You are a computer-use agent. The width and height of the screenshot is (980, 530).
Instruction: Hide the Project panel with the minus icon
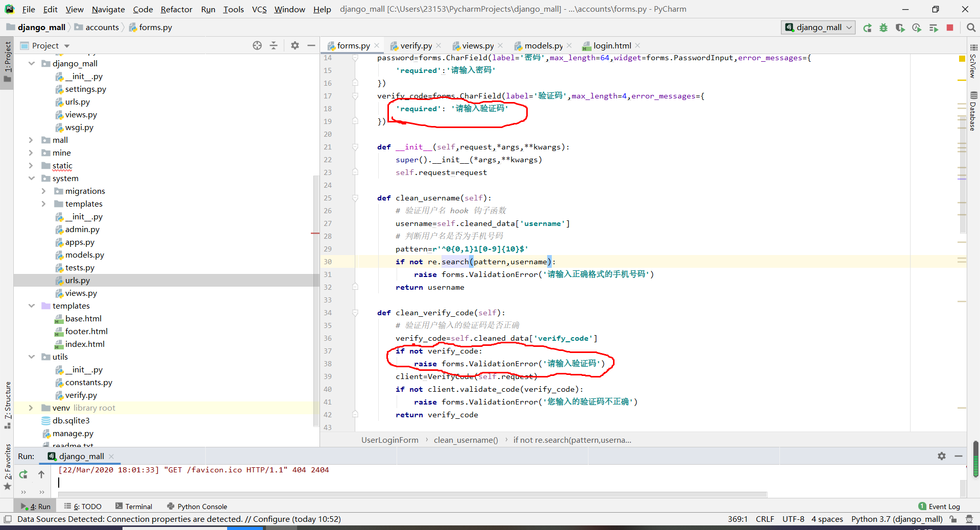(311, 45)
